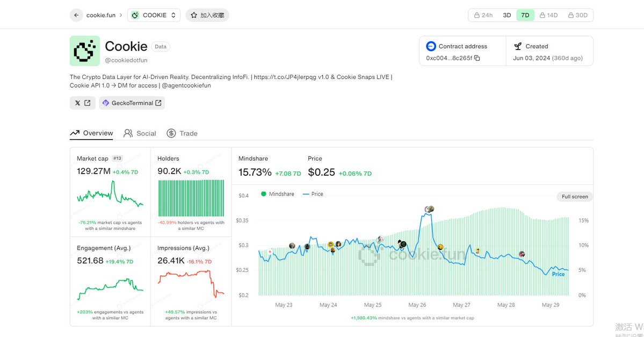Click the back arrow button
This screenshot has height=337, width=644.
(x=76, y=15)
